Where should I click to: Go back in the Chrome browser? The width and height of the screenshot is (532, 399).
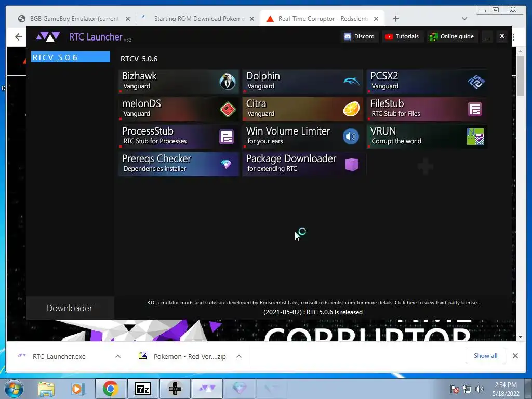[19, 37]
